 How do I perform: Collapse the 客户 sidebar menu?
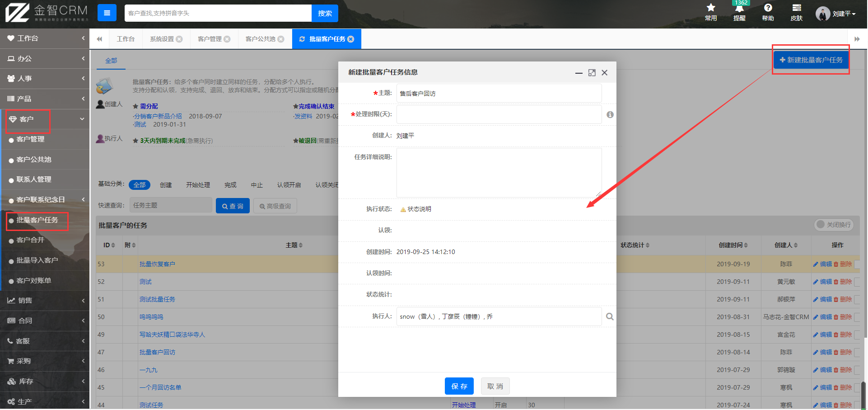pos(45,119)
